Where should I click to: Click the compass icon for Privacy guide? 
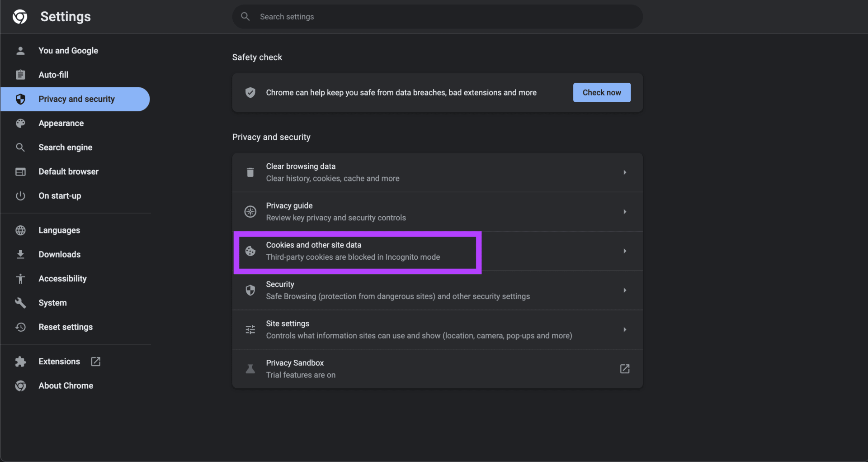(250, 212)
